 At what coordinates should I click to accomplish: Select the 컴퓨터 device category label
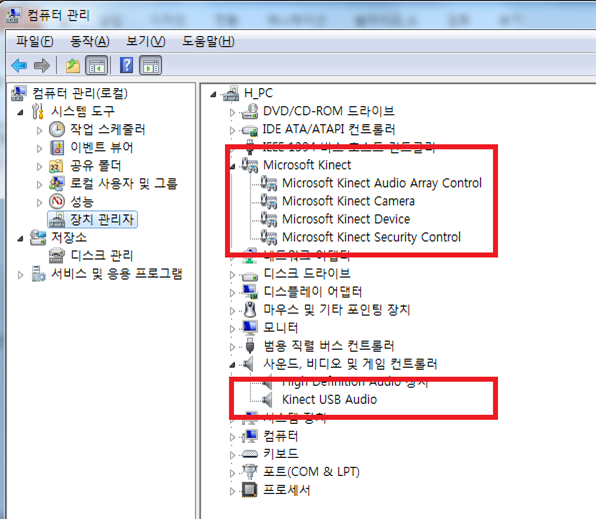(x=281, y=436)
